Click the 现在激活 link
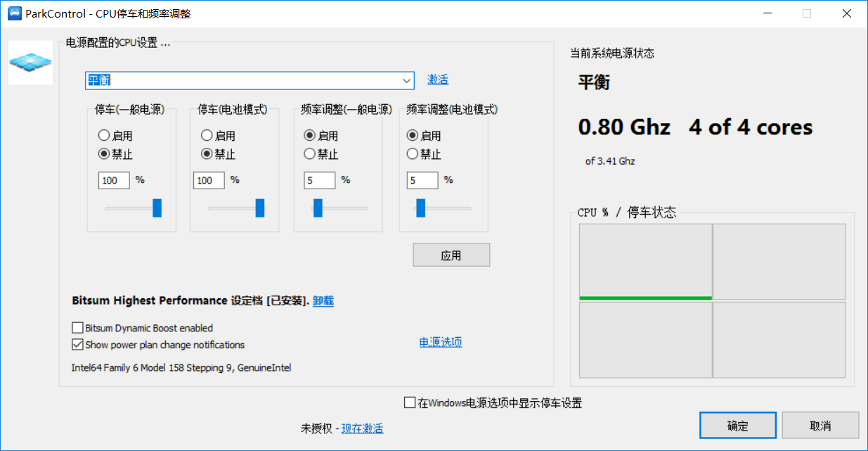 [363, 428]
